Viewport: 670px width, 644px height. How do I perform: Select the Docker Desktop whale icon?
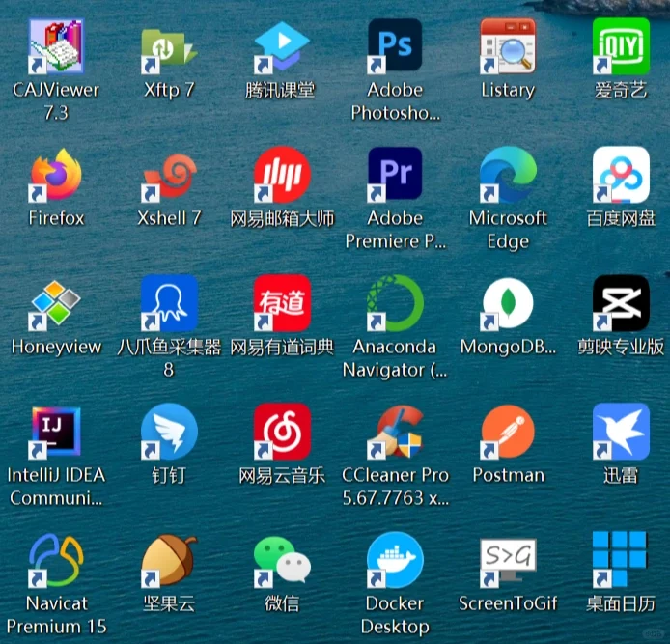(x=395, y=560)
